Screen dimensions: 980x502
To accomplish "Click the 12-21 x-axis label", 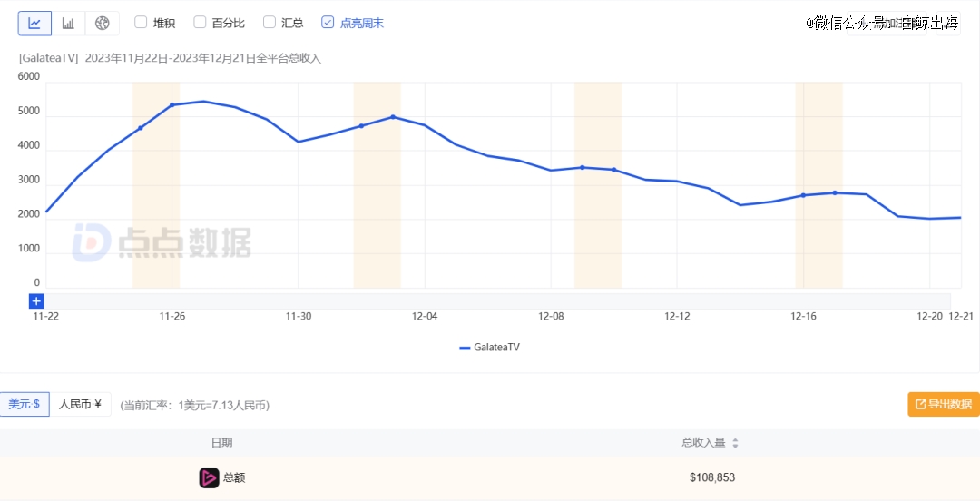I will coord(961,316).
